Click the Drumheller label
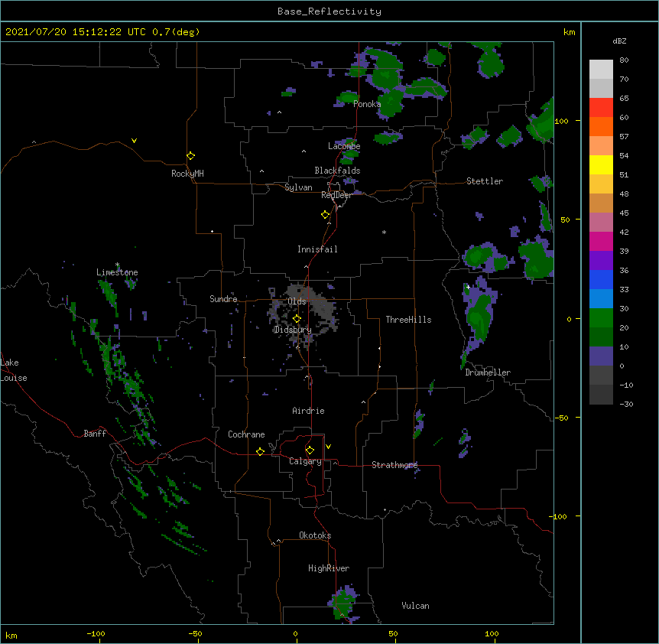659x644 pixels. tap(488, 372)
